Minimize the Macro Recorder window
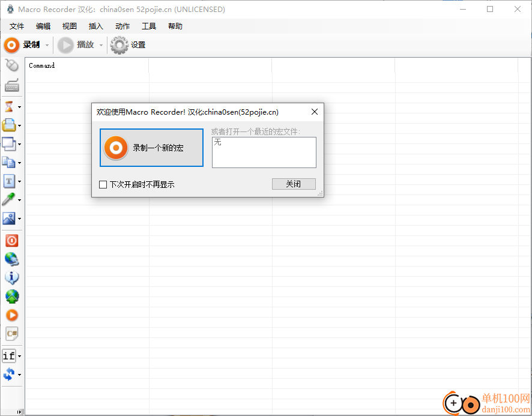The width and height of the screenshot is (532, 416). coord(463,9)
